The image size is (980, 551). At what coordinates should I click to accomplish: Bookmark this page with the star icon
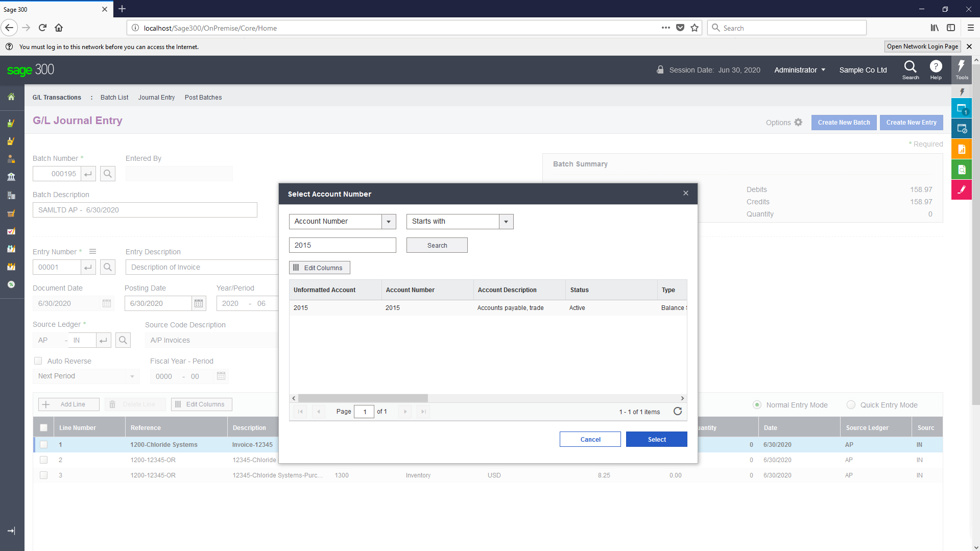pos(695,28)
